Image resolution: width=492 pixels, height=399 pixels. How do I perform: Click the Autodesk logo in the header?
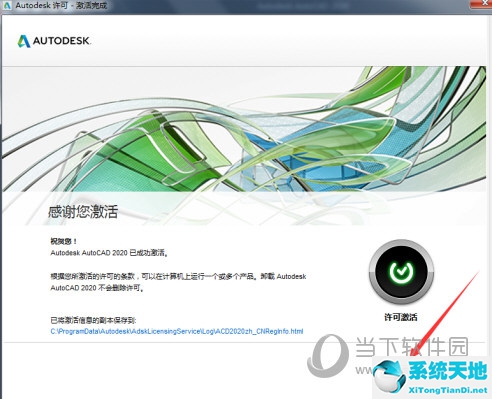[54, 41]
